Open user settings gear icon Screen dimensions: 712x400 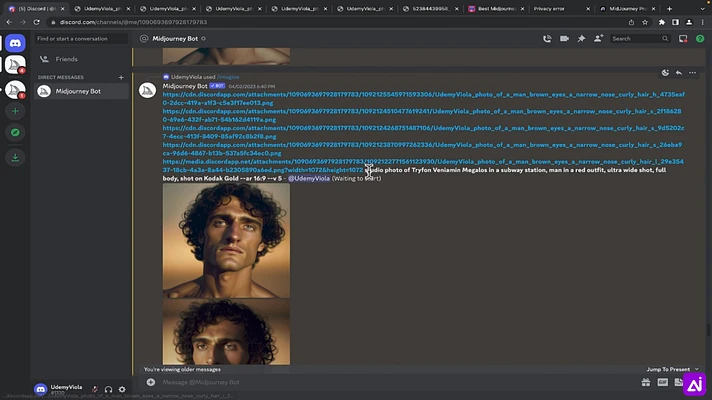(122, 389)
